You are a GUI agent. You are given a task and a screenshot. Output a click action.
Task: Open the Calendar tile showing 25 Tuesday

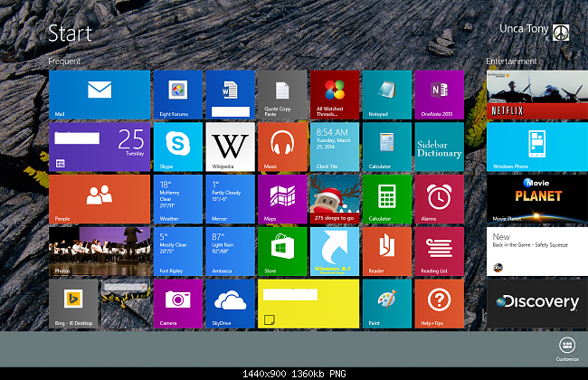[100, 147]
